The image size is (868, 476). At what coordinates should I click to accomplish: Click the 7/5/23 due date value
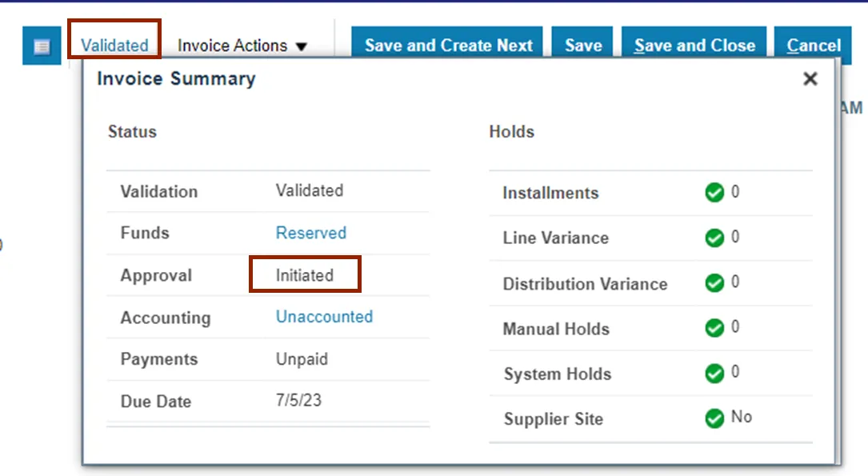tap(298, 400)
